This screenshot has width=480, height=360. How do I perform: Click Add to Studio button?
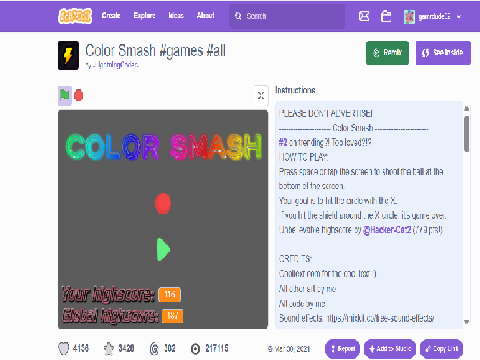point(390,349)
